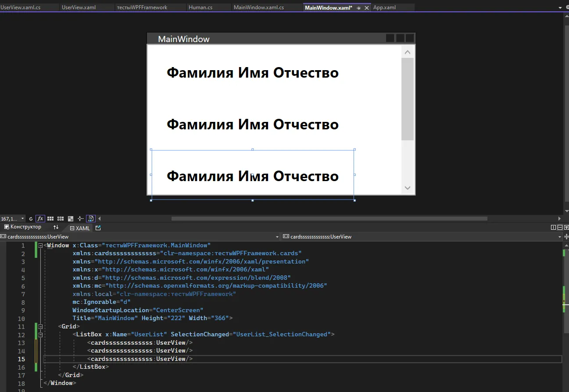Toggle the fx effects button
The width and height of the screenshot is (569, 392).
pos(40,218)
